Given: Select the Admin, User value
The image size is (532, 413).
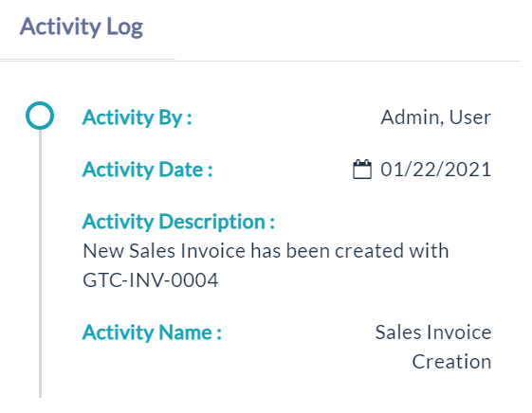Looking at the screenshot, I should (436, 117).
